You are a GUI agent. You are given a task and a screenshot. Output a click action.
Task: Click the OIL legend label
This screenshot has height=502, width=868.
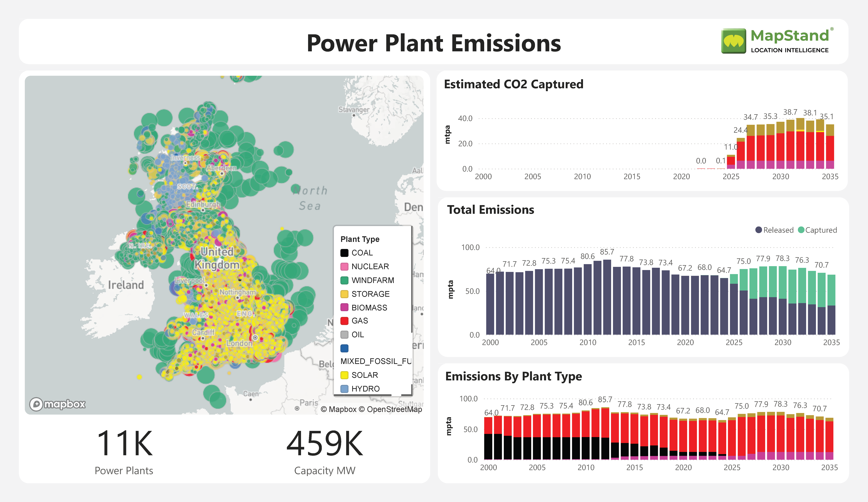(x=358, y=335)
